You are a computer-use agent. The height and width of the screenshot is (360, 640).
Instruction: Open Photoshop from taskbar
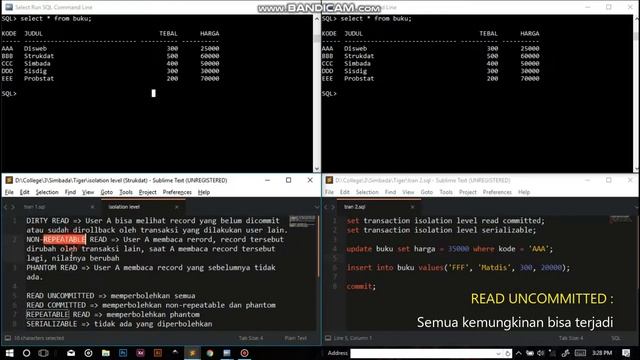pyautogui.click(x=123, y=353)
